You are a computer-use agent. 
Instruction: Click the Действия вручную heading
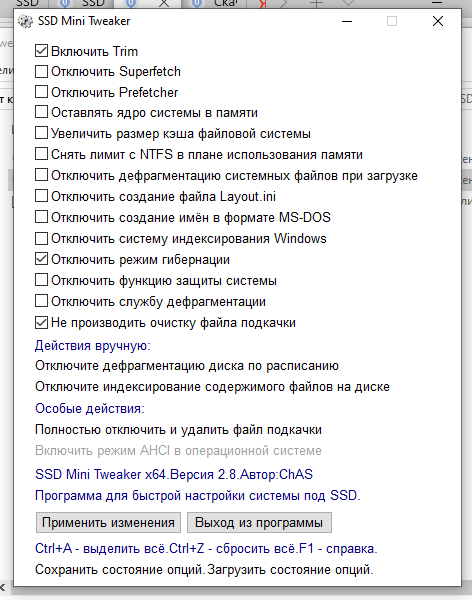[93, 346]
